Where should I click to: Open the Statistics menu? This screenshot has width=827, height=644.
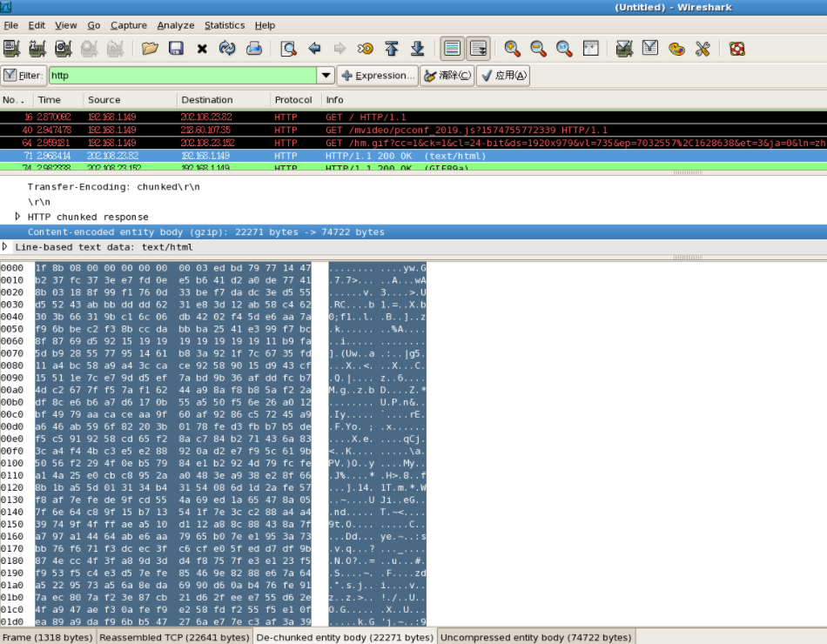225,24
